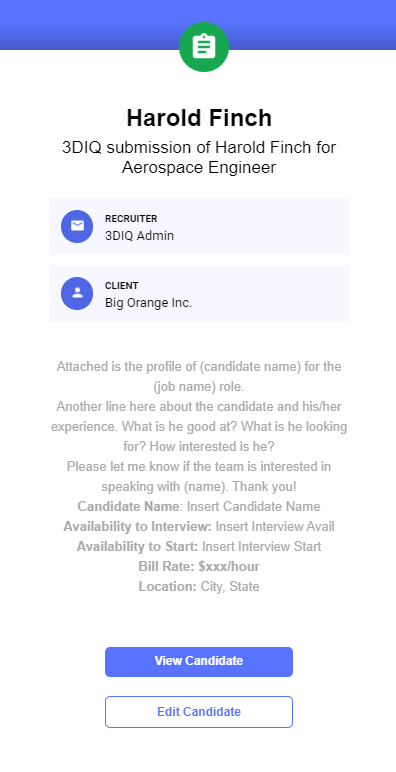Select the RECRUITER label
This screenshot has height=772, width=396.
tap(131, 219)
